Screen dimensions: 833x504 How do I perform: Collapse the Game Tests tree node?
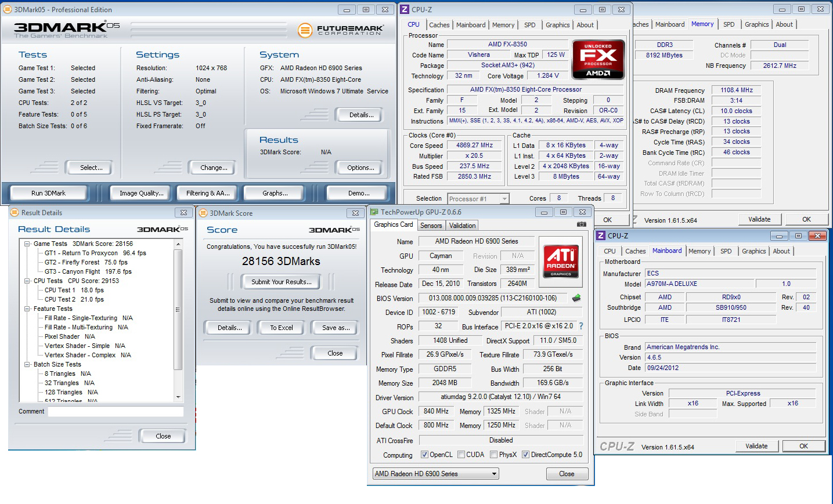[27, 244]
